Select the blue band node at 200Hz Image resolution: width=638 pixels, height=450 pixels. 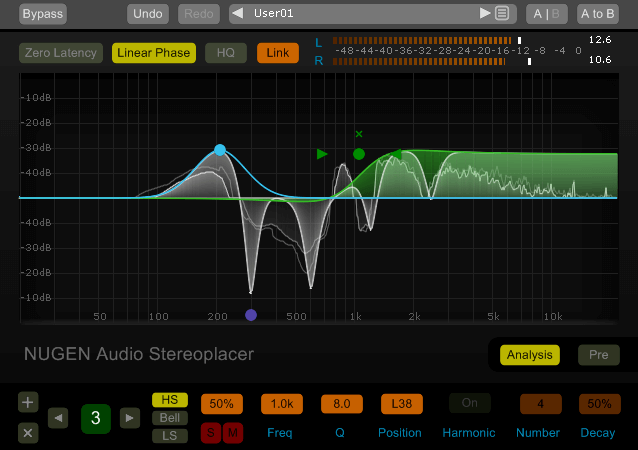click(220, 150)
